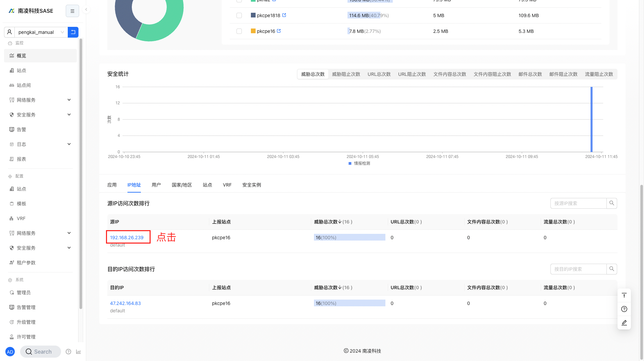
Task: Toggle the sidebar menu hamburger icon
Action: pyautogui.click(x=72, y=11)
